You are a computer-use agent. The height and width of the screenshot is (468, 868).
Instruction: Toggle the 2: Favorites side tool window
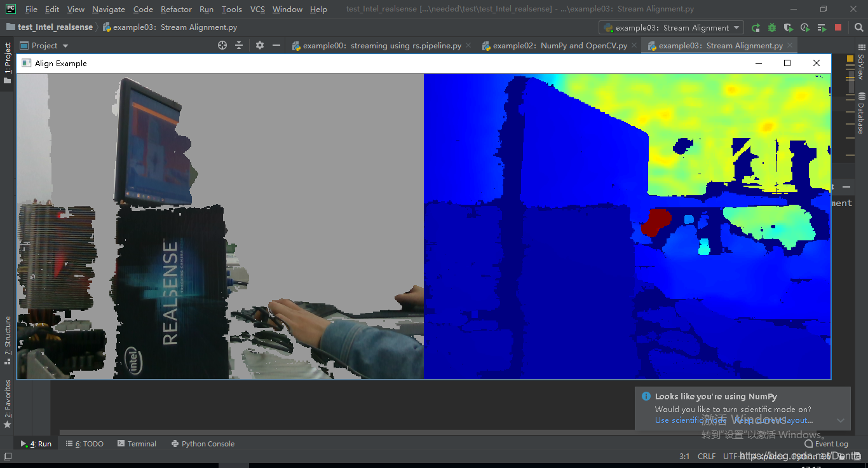click(x=8, y=404)
